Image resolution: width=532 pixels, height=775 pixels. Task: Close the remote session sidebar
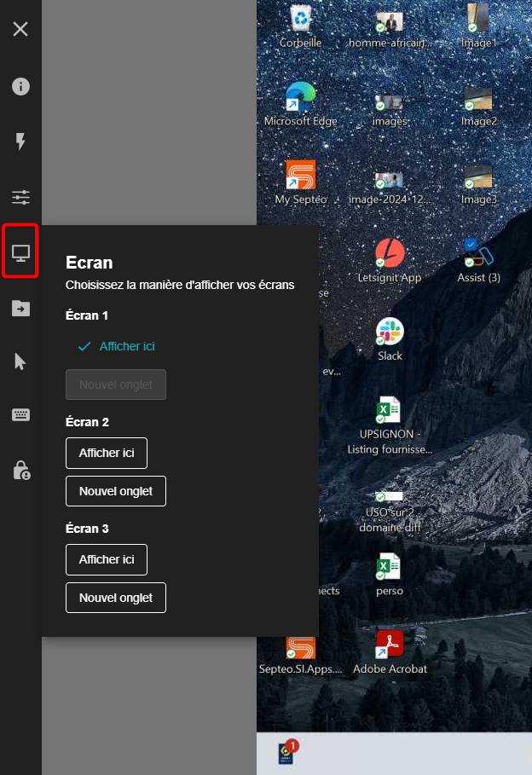[x=20, y=29]
